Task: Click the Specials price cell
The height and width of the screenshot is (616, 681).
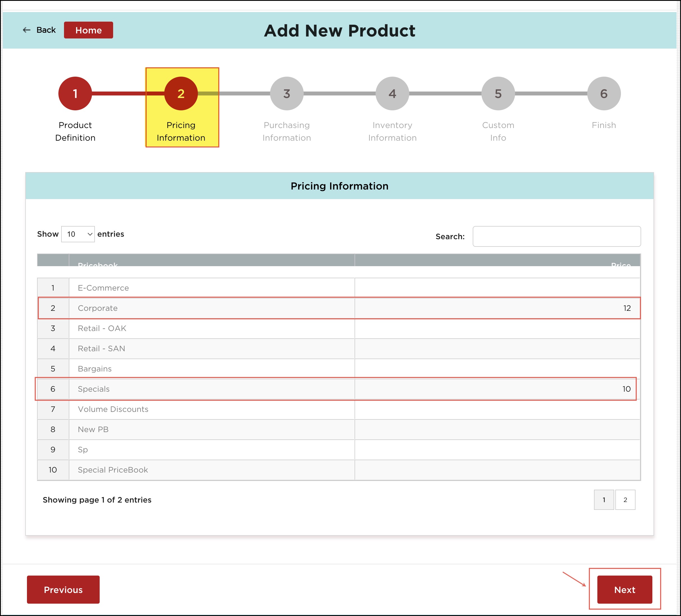Action: point(497,389)
